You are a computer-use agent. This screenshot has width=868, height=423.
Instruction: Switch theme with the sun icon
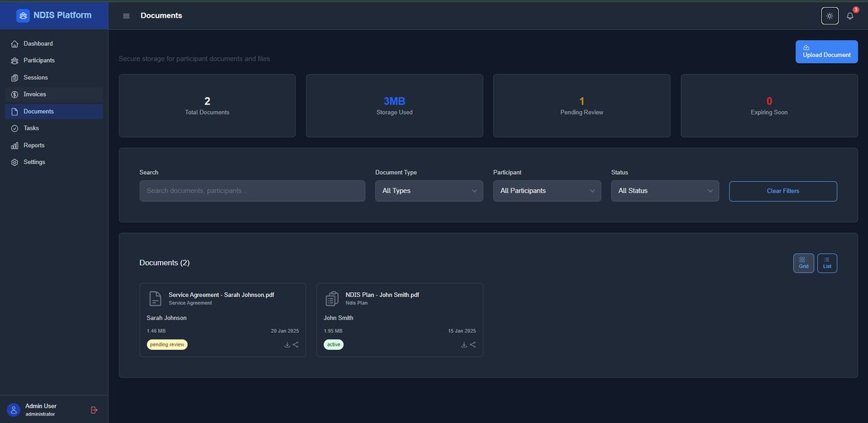(830, 16)
